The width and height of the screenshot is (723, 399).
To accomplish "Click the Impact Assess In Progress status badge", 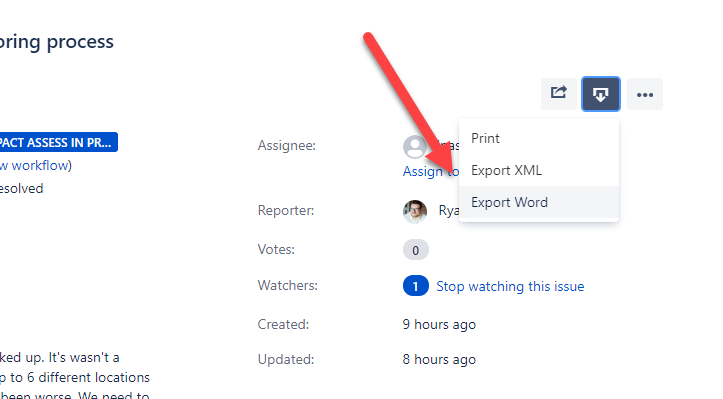I will click(58, 142).
